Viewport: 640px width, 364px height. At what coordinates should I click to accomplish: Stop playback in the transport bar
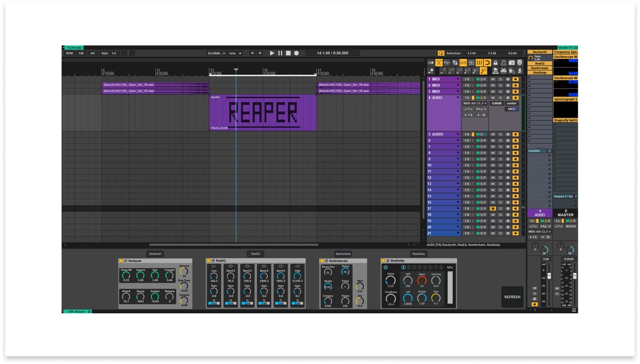288,53
